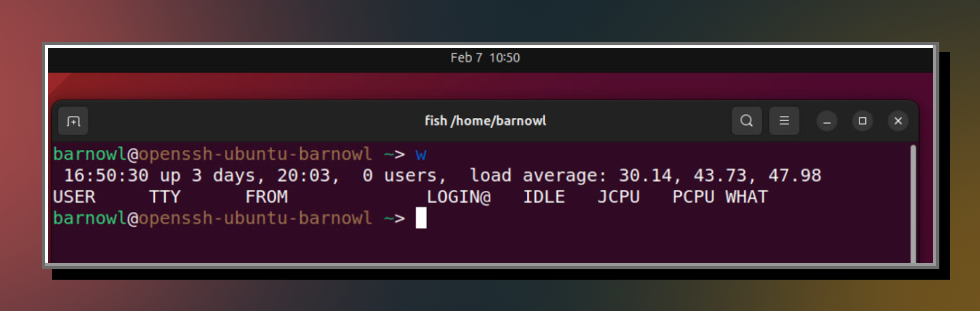The height and width of the screenshot is (311, 980).
Task: Click the typed 'w' command
Action: [x=421, y=155]
